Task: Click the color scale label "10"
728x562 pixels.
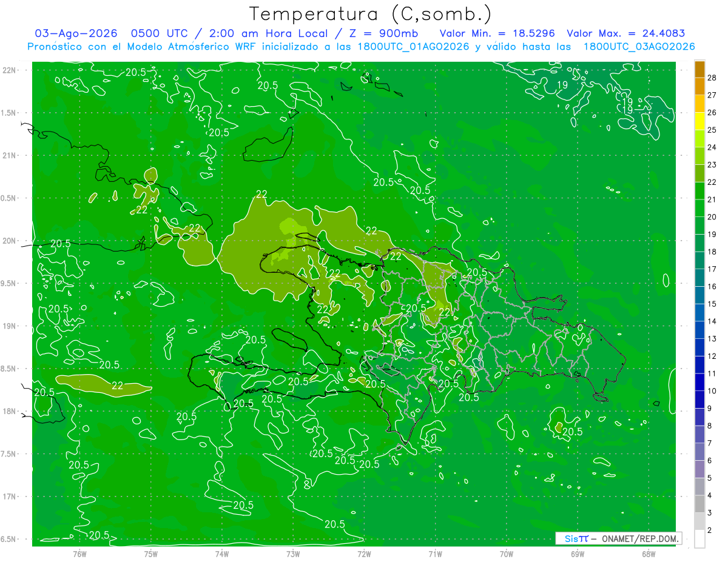Action: coord(713,391)
